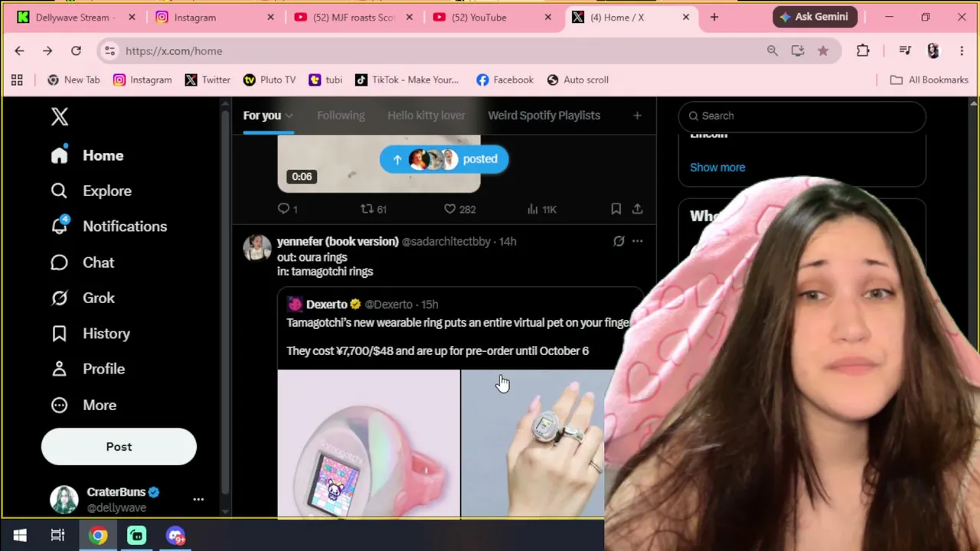Like the post with 282 likes

459,209
